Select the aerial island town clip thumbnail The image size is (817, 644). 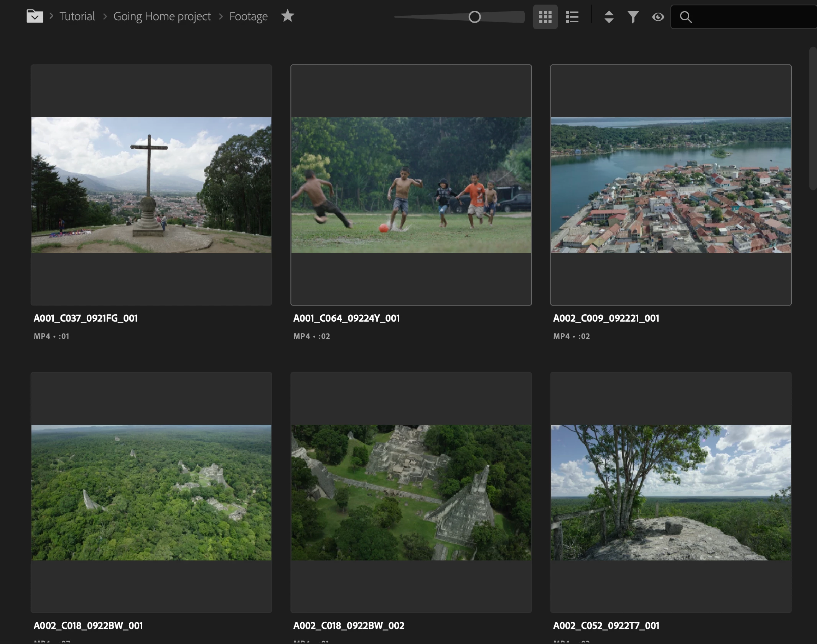(670, 185)
